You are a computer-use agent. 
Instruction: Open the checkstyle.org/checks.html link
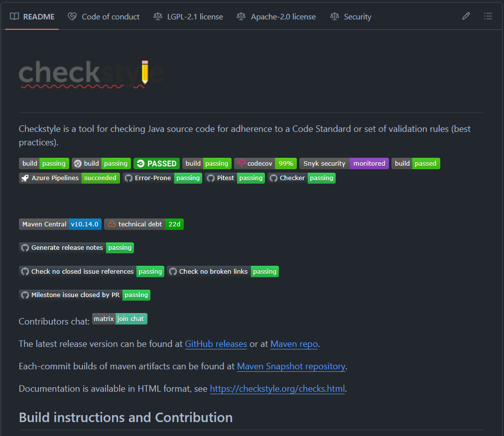pos(277,389)
